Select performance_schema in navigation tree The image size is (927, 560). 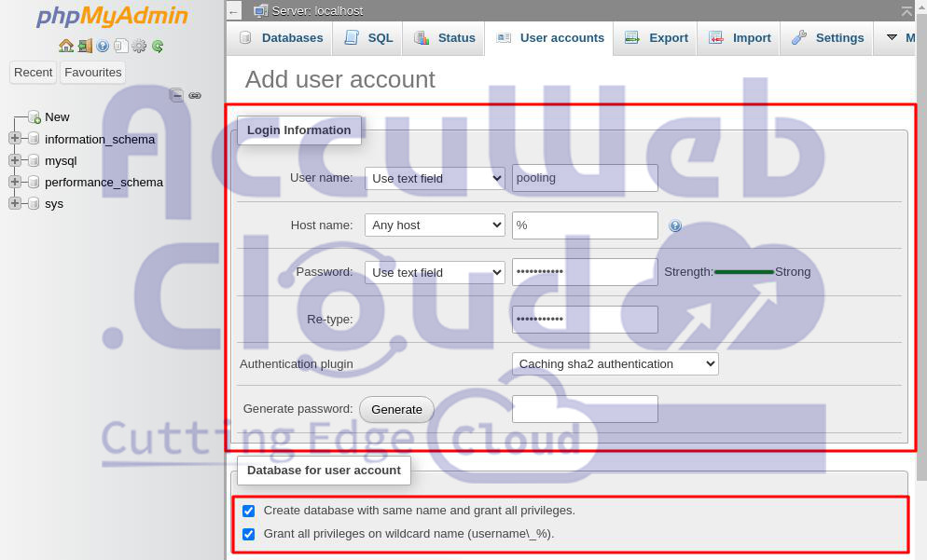(104, 182)
